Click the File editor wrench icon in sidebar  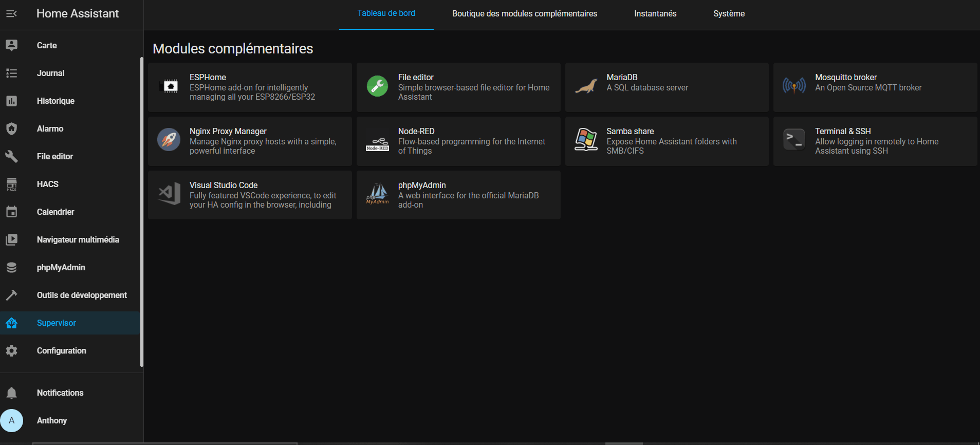(11, 156)
